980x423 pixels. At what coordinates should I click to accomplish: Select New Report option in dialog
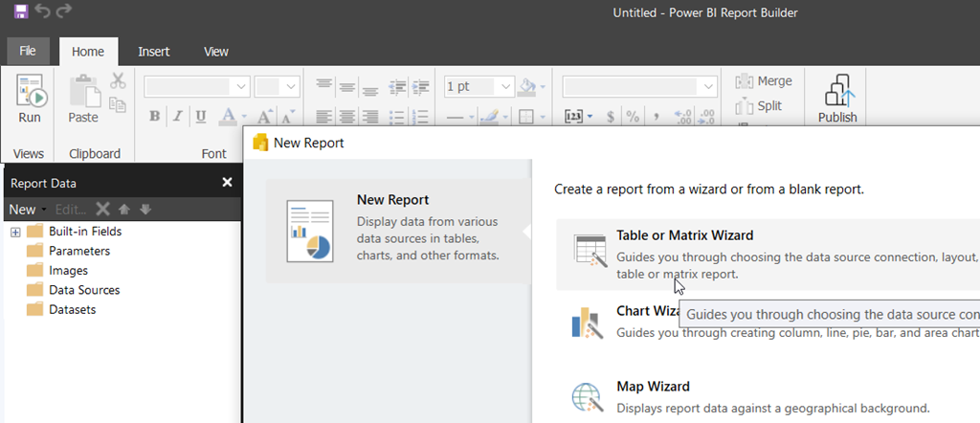(x=399, y=232)
